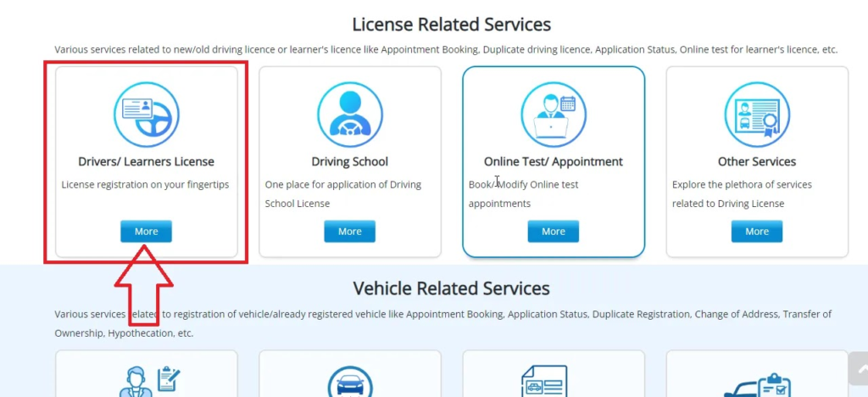This screenshot has width=868, height=397.
Task: Click the person with clipboard vehicle service icon
Action: (151, 380)
